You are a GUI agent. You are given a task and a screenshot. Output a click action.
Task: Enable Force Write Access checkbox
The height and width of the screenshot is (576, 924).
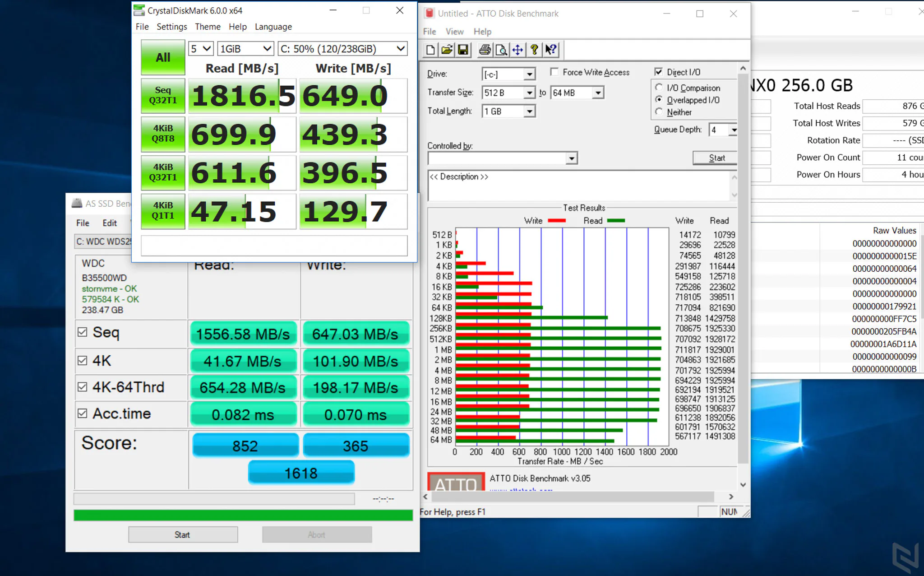554,72
